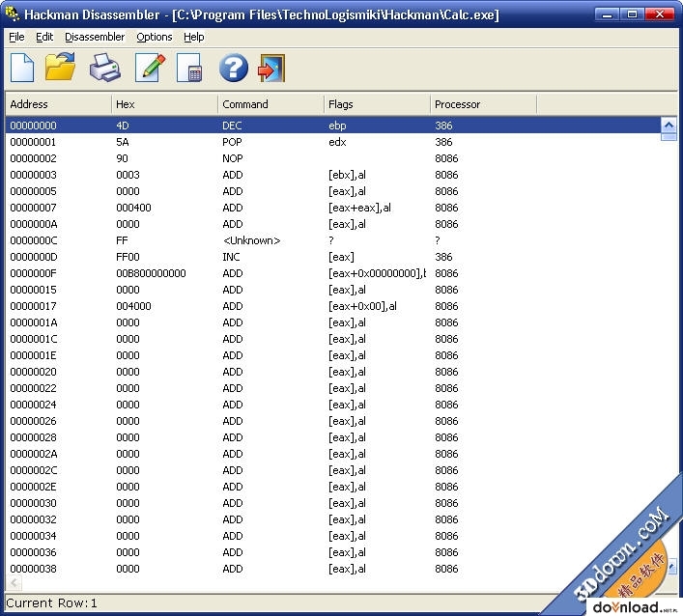Click the Current Row status bar text
Image resolution: width=683 pixels, height=616 pixels.
(51, 602)
